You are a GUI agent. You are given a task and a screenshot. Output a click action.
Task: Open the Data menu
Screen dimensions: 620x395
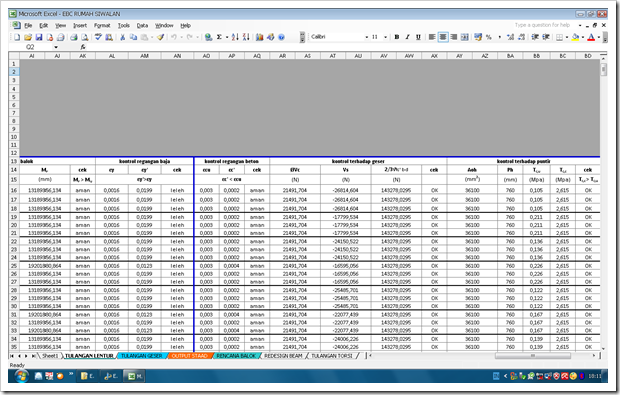click(142, 26)
